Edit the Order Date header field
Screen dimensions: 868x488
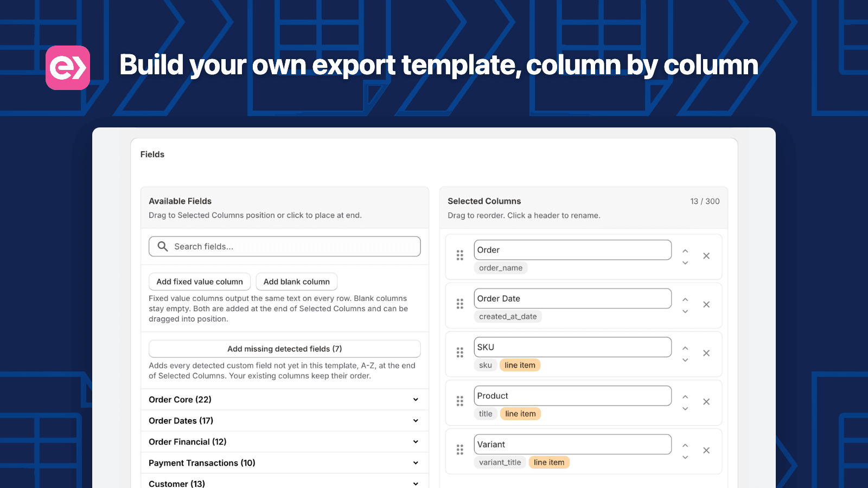point(573,299)
